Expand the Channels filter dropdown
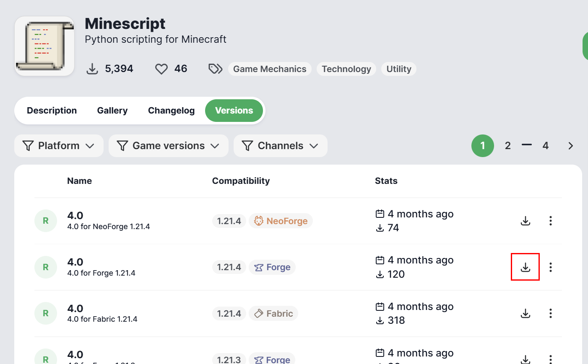The width and height of the screenshot is (588, 364). (x=280, y=146)
